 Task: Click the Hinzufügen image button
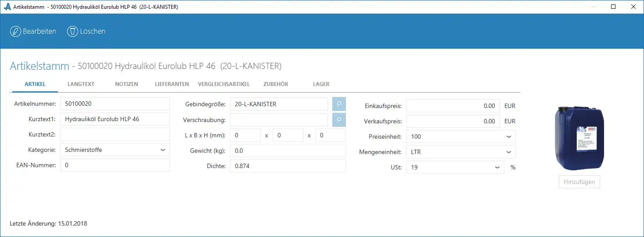pyautogui.click(x=579, y=182)
